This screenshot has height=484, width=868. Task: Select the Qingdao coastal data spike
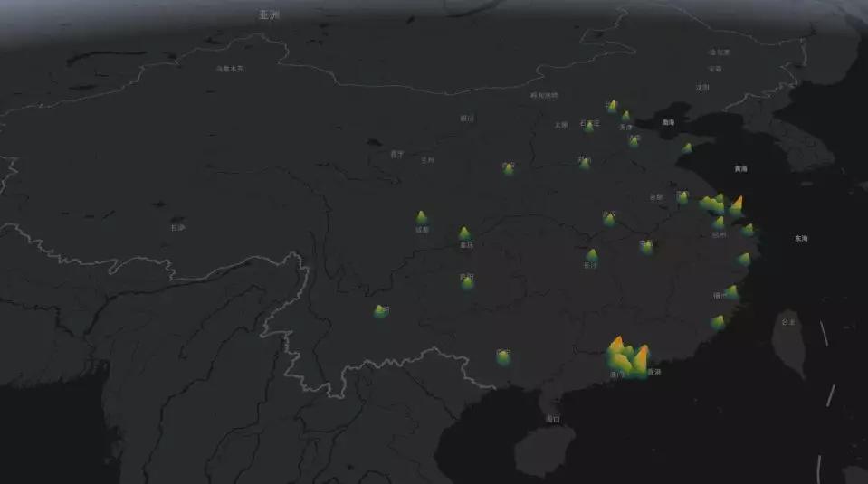pyautogui.click(x=686, y=147)
